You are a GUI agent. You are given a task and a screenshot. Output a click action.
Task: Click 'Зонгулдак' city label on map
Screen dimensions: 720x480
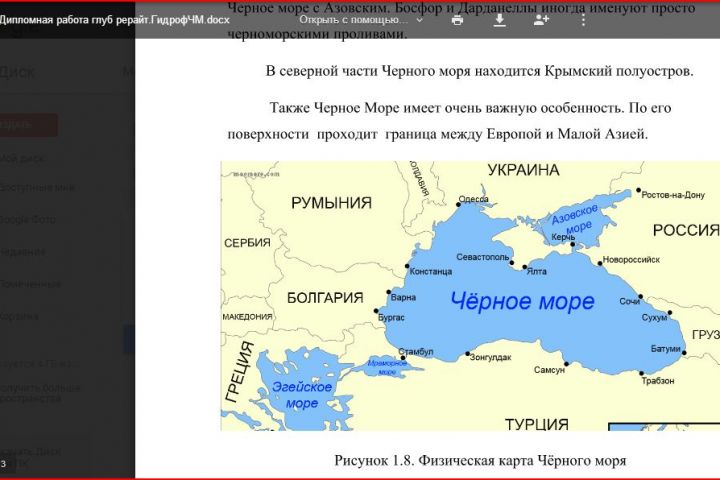pos(490,357)
